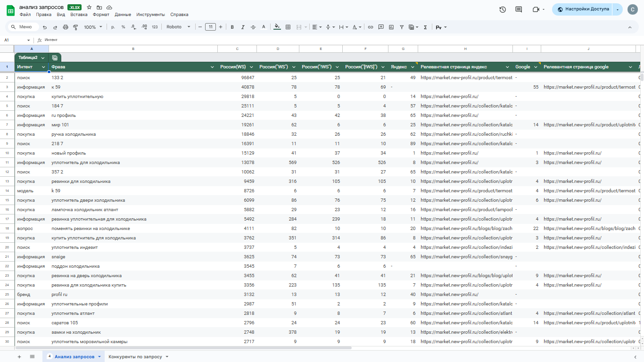Click the functions sigma icon
The width and height of the screenshot is (644, 362).
click(425, 27)
